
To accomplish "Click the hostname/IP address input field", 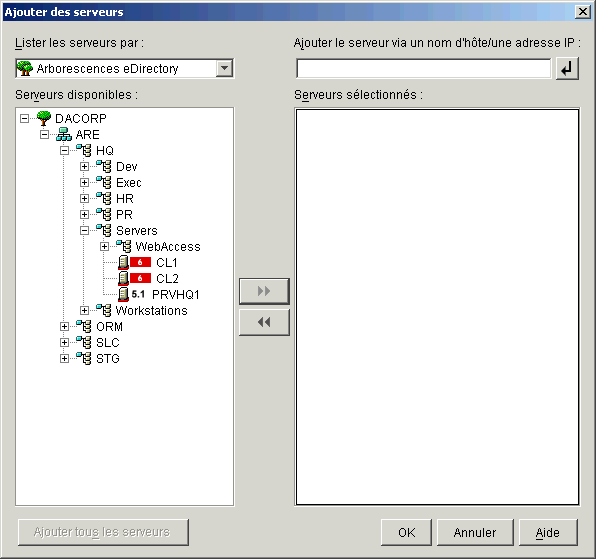I will tap(423, 68).
